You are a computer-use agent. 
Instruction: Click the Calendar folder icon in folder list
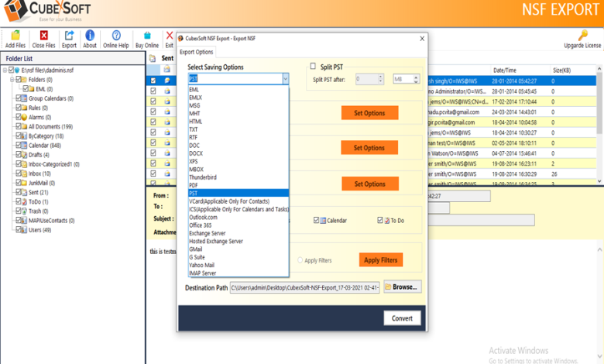pos(24,146)
